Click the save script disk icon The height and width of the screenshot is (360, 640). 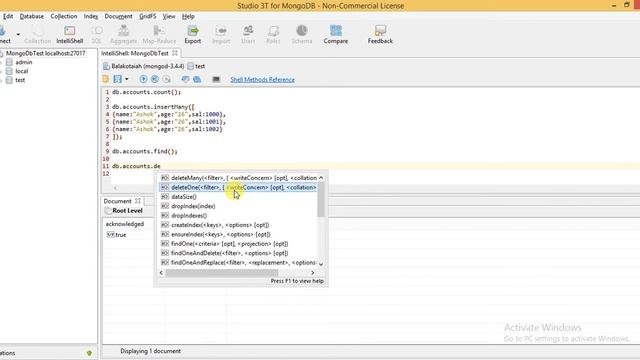tap(118, 79)
